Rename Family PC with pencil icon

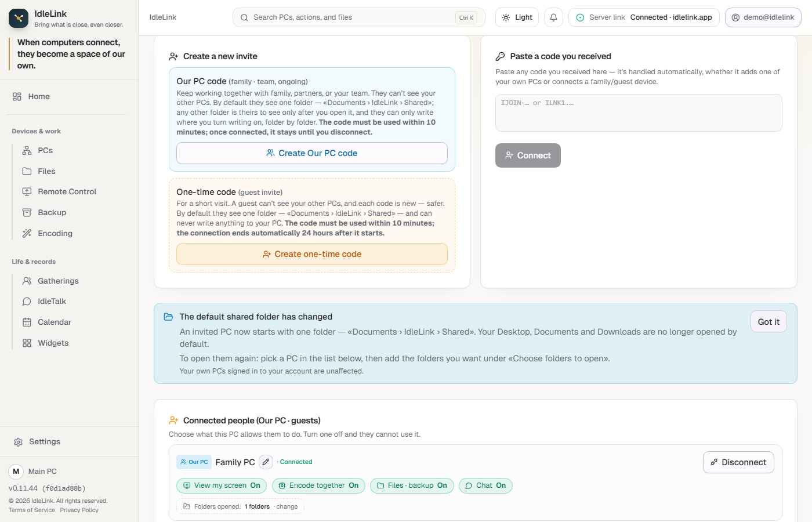click(x=266, y=462)
